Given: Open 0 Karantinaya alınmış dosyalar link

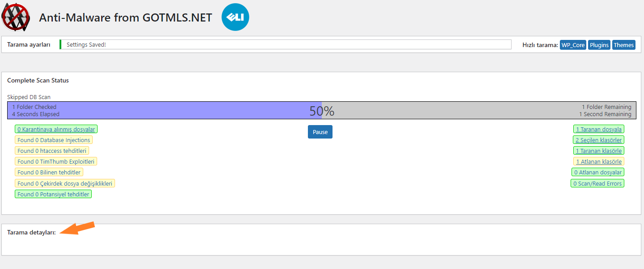Looking at the screenshot, I should [56, 129].
